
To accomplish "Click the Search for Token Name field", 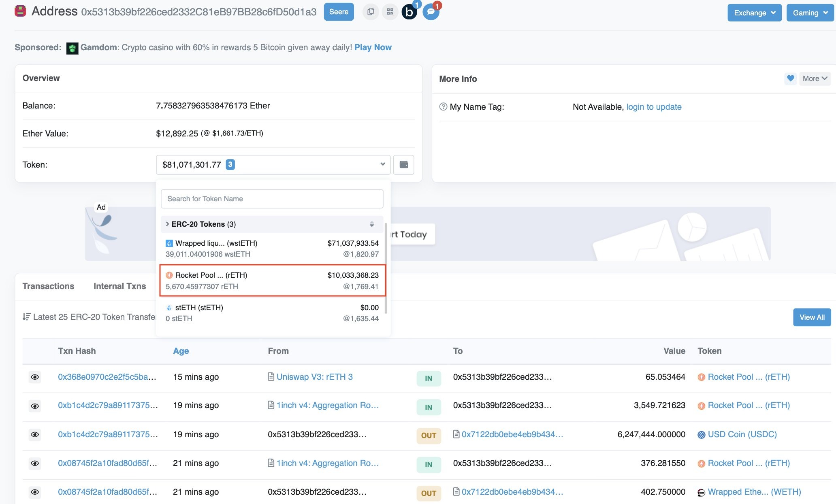I will click(272, 199).
